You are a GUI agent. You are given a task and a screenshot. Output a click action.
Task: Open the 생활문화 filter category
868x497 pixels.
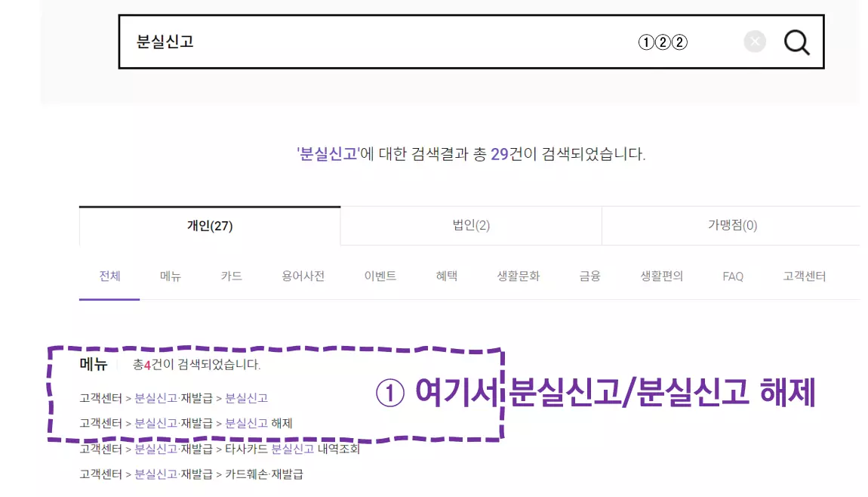pyautogui.click(x=518, y=276)
